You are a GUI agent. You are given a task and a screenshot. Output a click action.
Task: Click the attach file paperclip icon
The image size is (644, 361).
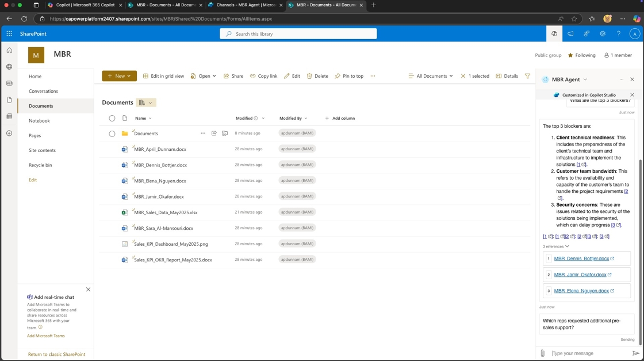pos(542,353)
